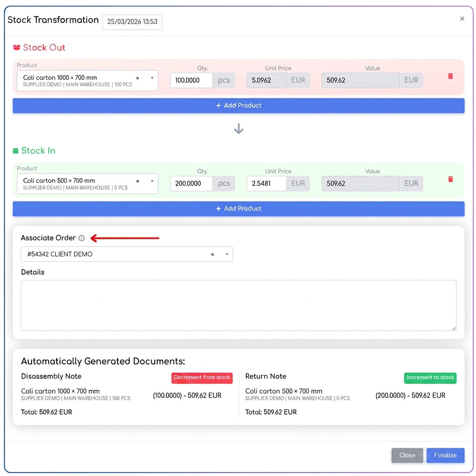Click the Stock Out boxes icon

16,47
